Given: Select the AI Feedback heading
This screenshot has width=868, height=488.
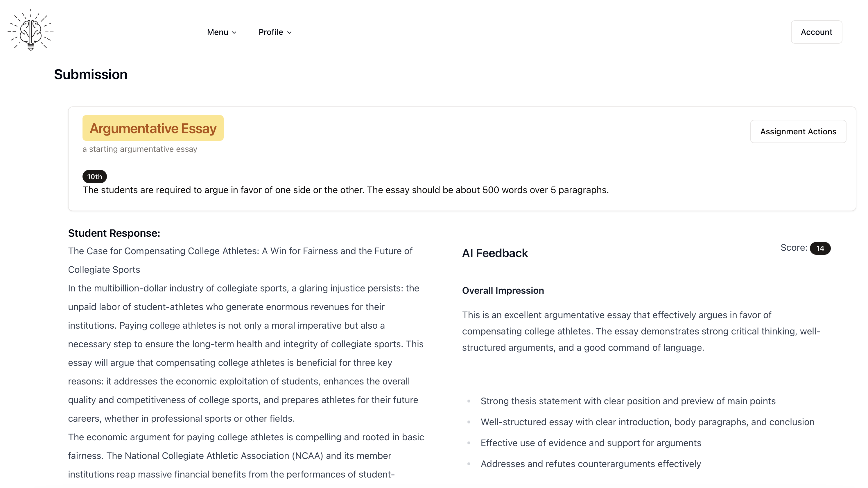Looking at the screenshot, I should (x=494, y=253).
